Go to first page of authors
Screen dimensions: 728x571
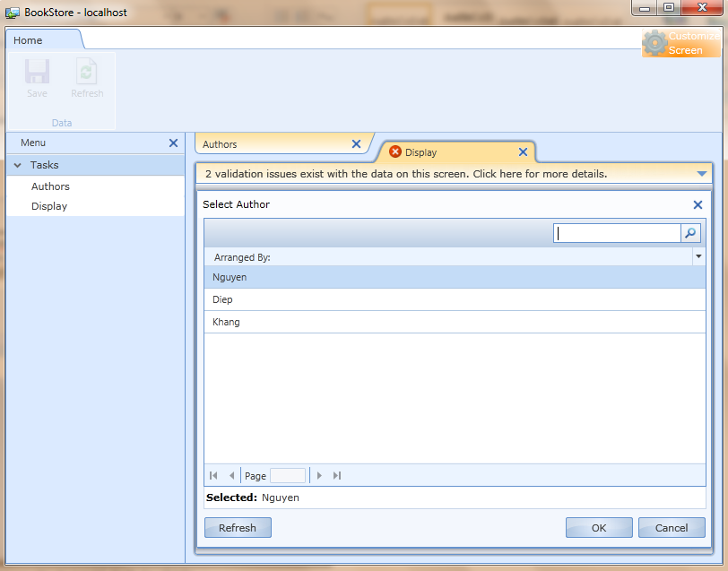pyautogui.click(x=213, y=476)
